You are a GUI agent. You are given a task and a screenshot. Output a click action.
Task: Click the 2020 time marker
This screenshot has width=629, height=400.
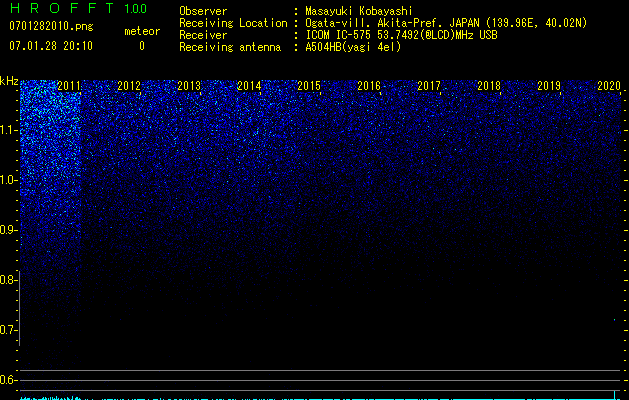pyautogui.click(x=609, y=86)
